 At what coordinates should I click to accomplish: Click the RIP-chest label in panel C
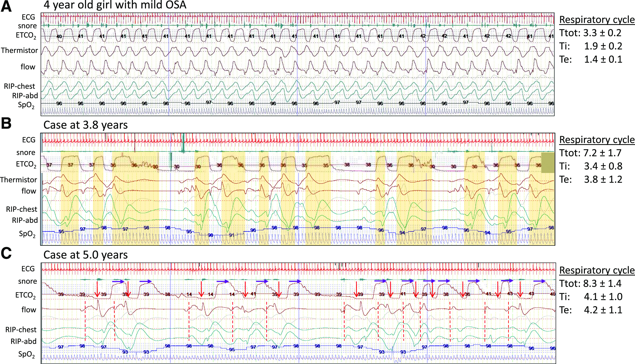tap(21, 330)
